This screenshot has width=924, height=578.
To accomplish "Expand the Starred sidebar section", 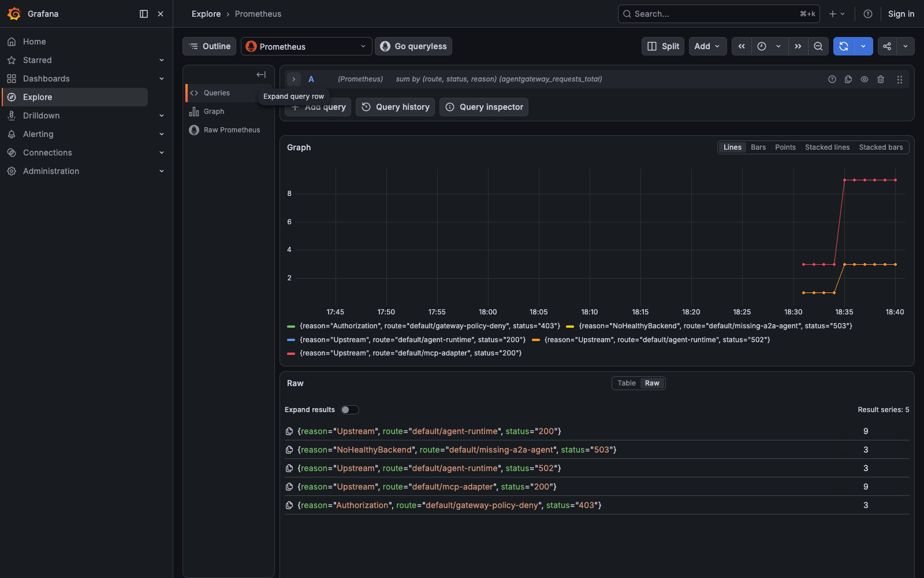I will (162, 60).
